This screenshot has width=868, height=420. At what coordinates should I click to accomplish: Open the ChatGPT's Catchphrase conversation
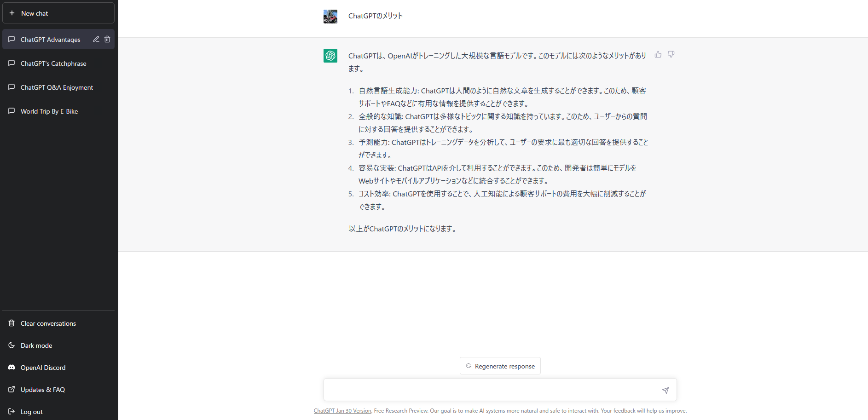point(53,63)
